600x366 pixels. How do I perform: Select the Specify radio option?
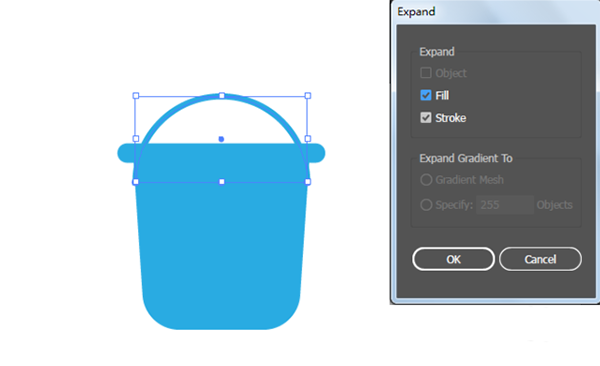pos(426,205)
